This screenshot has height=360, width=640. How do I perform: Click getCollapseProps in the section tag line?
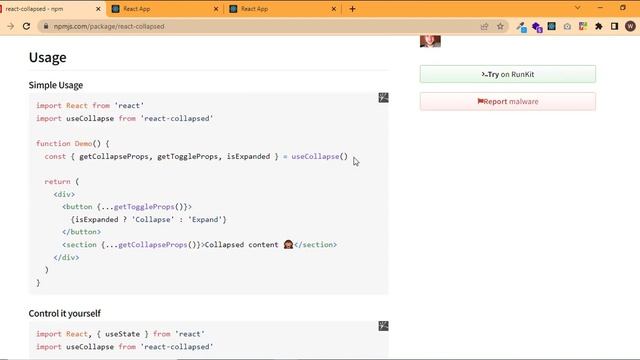(153, 244)
